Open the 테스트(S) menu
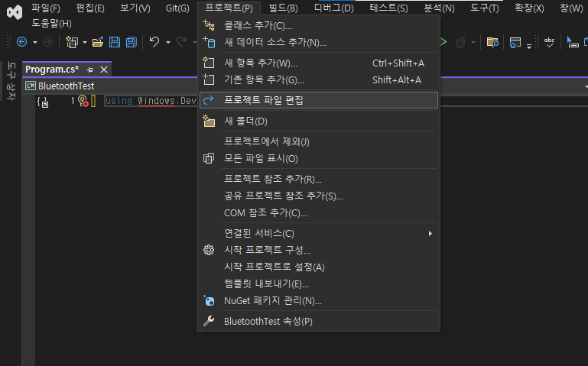The width and height of the screenshot is (588, 366). (x=388, y=8)
